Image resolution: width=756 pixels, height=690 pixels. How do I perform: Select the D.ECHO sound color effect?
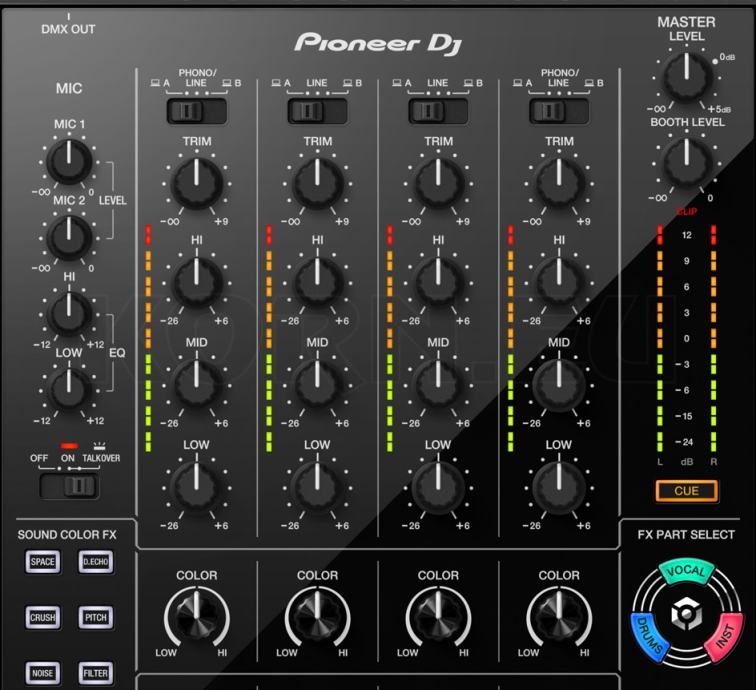95,562
